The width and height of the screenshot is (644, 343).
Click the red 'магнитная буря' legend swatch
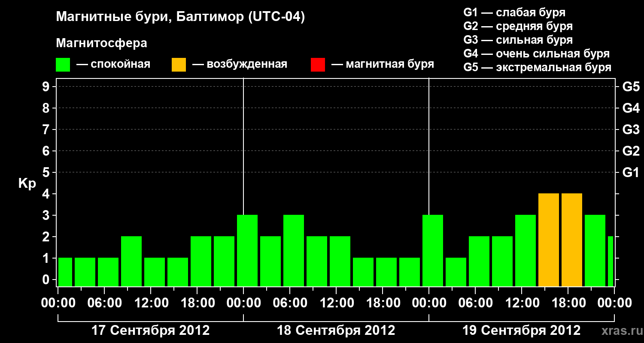(318, 65)
